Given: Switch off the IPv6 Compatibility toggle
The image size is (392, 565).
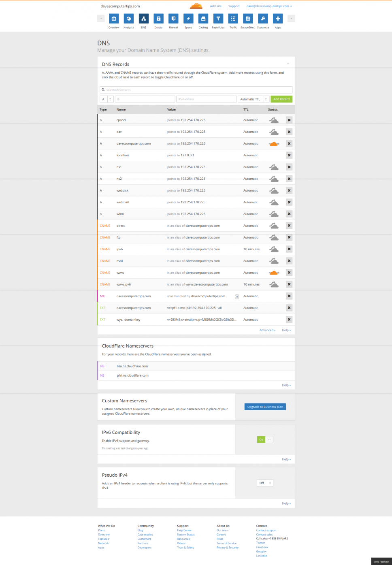Looking at the screenshot, I should click(265, 439).
